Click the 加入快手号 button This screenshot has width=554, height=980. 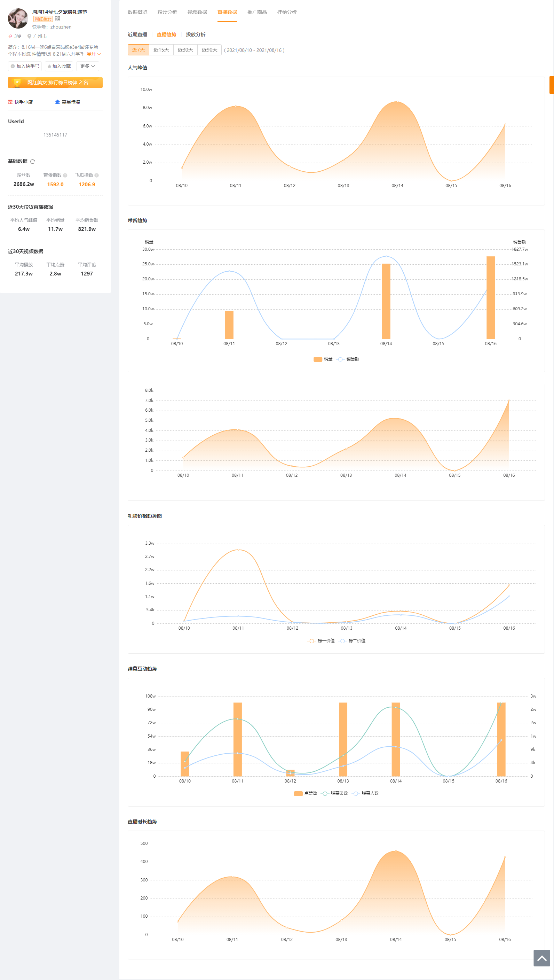(25, 66)
